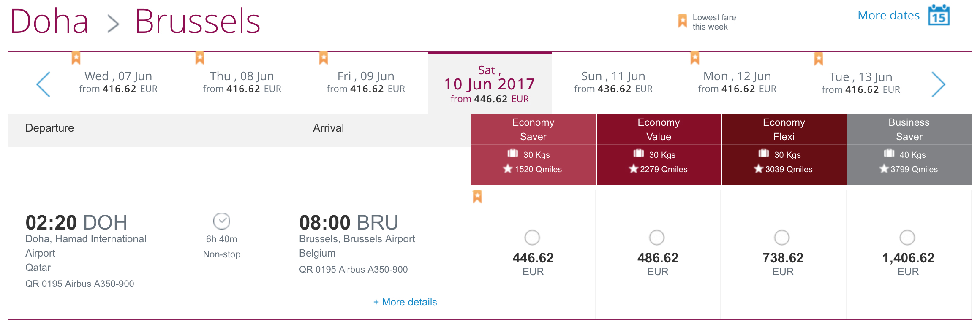
Task: Click the previous dates left arrow
Action: [44, 84]
